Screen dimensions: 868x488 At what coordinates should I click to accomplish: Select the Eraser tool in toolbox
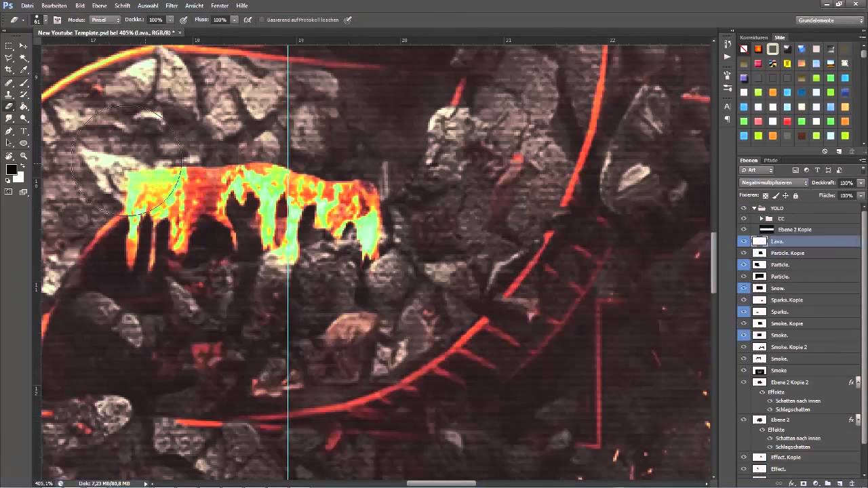pyautogui.click(x=9, y=106)
